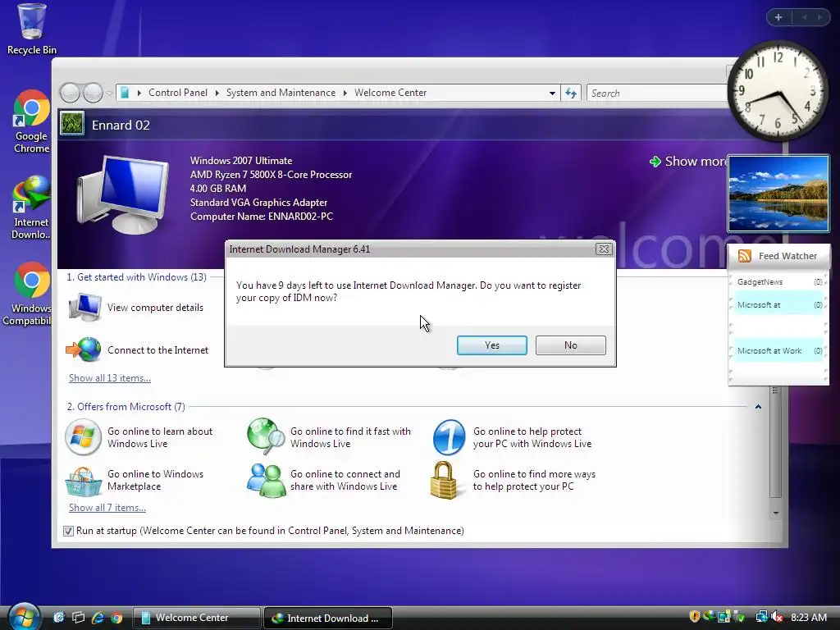Image resolution: width=840 pixels, height=630 pixels.
Task: Close the Internet Download Manager dialog
Action: coord(604,249)
